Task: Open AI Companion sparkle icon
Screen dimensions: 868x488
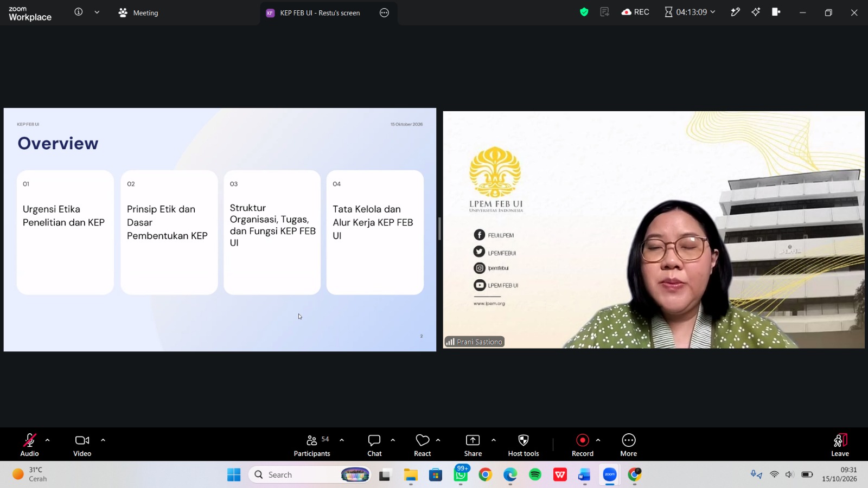Action: (x=756, y=12)
